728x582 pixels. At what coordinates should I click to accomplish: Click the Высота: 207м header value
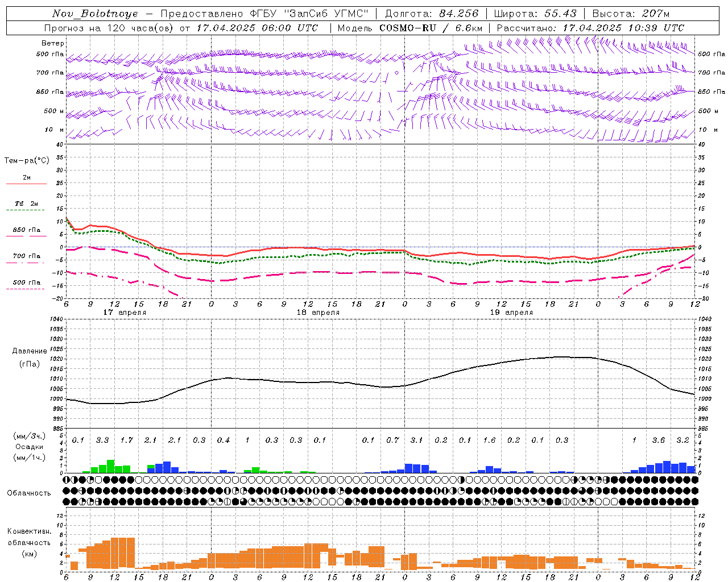coord(631,14)
